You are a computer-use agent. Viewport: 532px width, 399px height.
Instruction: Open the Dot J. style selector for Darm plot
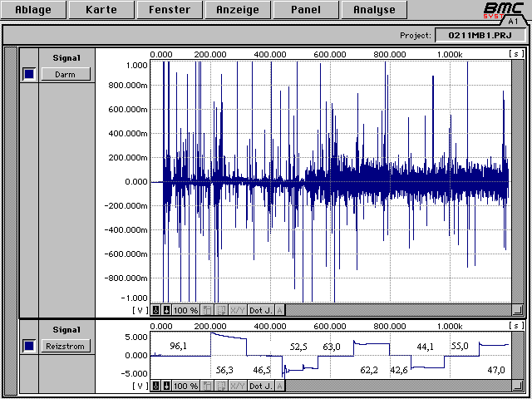tap(261, 310)
